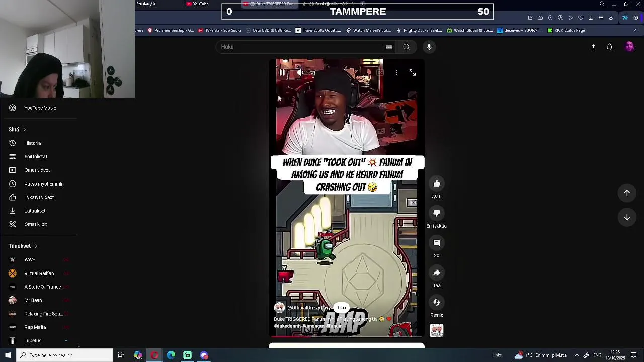Open Microsoft Edge from taskbar
Screen dimensions: 644x362
171,355
